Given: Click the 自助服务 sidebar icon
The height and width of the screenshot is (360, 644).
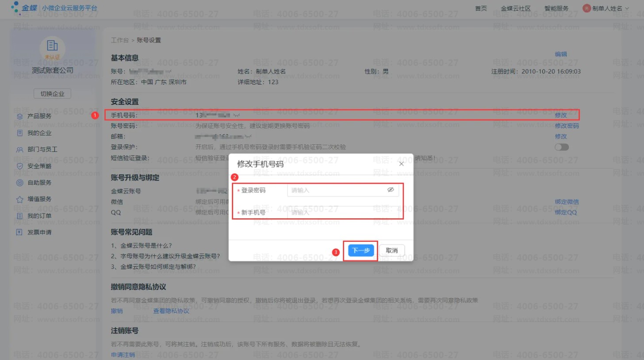Looking at the screenshot, I should click(19, 182).
